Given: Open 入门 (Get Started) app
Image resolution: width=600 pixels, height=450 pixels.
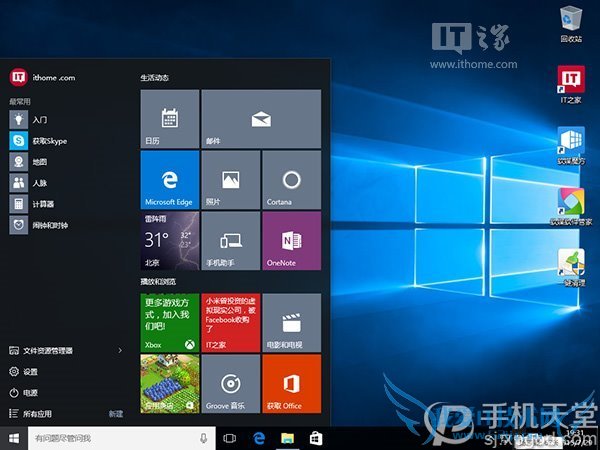Looking at the screenshot, I should tap(67, 120).
